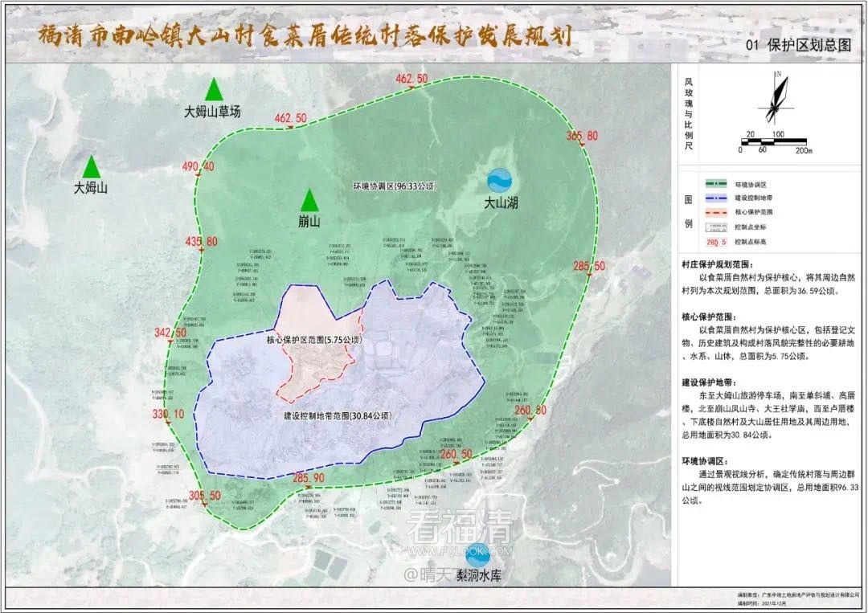Click the green triangle above 大姆山草场
Viewport: 868px width, 613px height.
click(213, 89)
